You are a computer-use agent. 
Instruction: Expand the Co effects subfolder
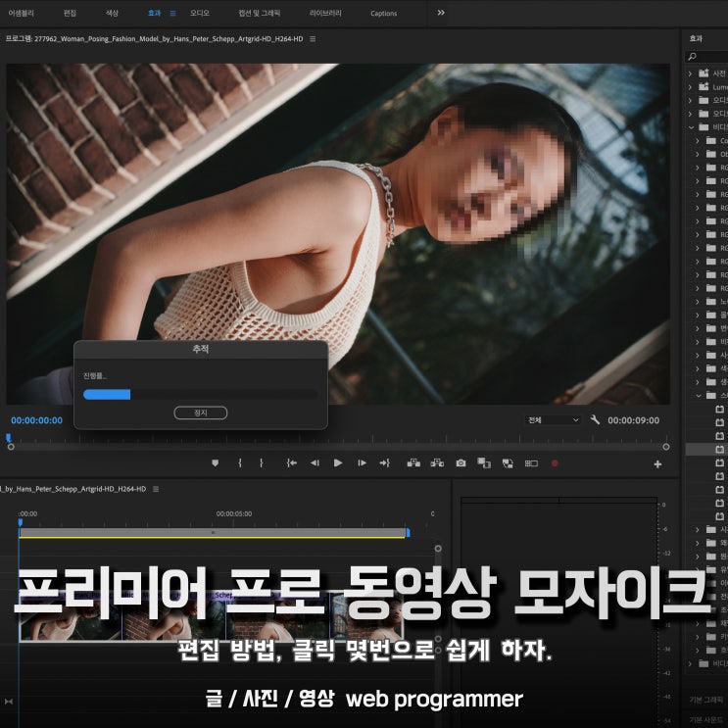[x=698, y=140]
